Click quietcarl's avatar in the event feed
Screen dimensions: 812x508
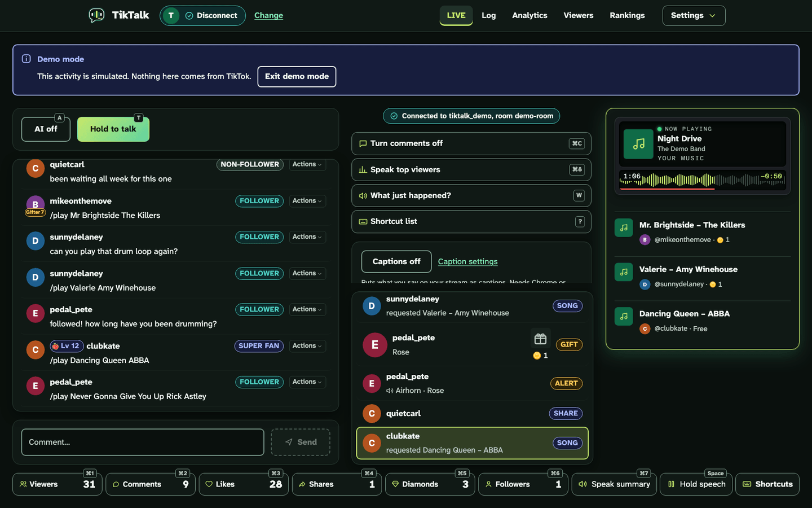(371, 414)
